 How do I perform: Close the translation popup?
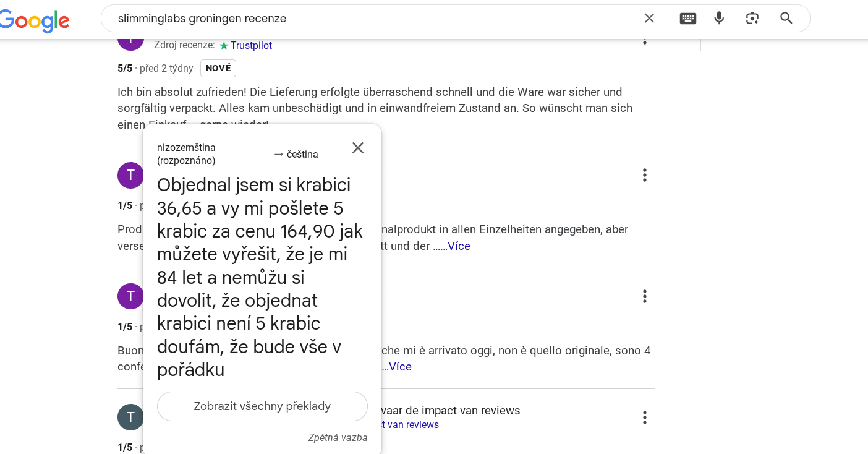pyautogui.click(x=358, y=148)
